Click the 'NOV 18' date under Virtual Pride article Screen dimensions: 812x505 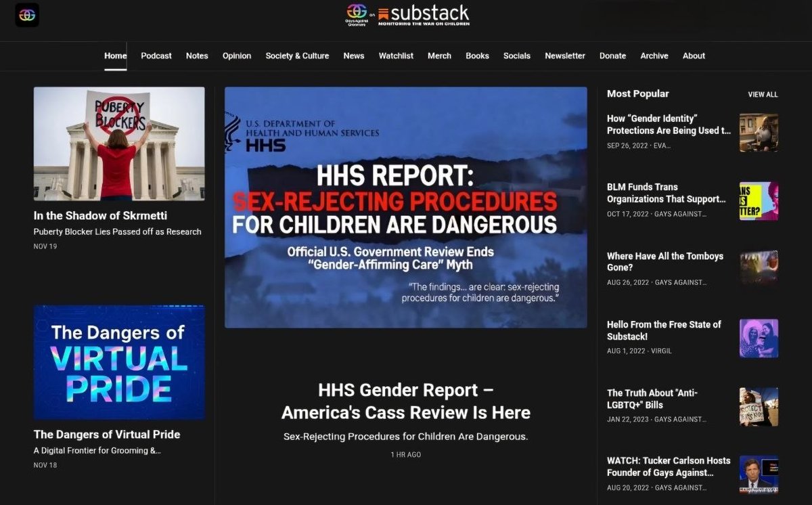point(45,465)
